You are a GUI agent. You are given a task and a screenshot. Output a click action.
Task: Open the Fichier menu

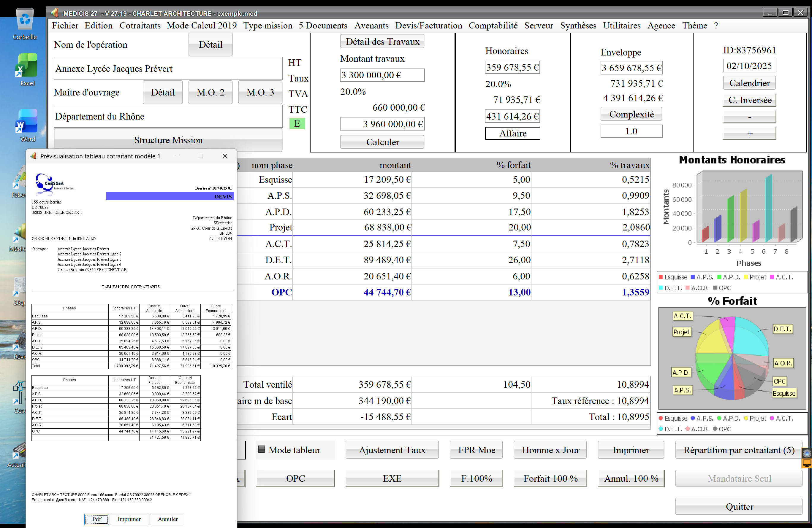click(x=65, y=26)
